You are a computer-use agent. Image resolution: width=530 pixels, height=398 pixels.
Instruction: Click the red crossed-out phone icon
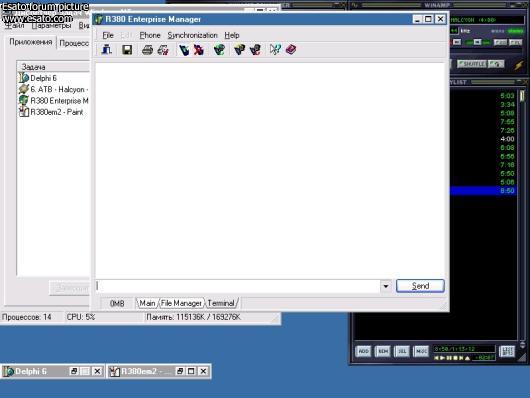199,50
